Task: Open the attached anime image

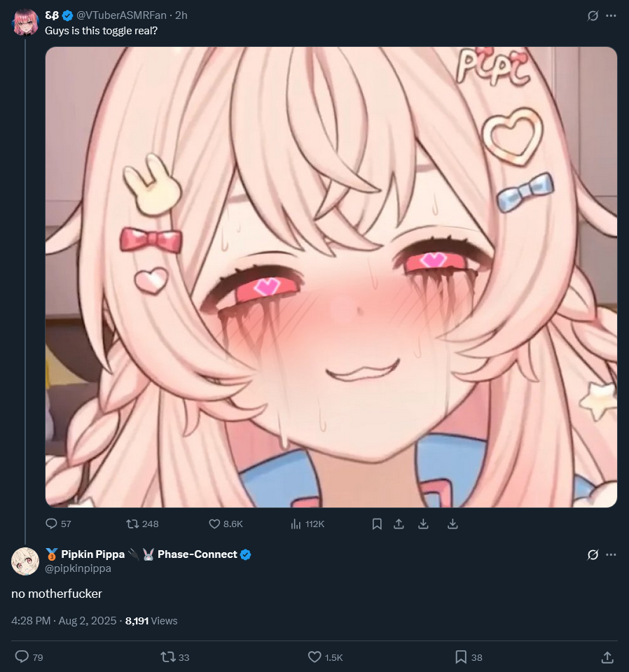Action: [x=331, y=277]
